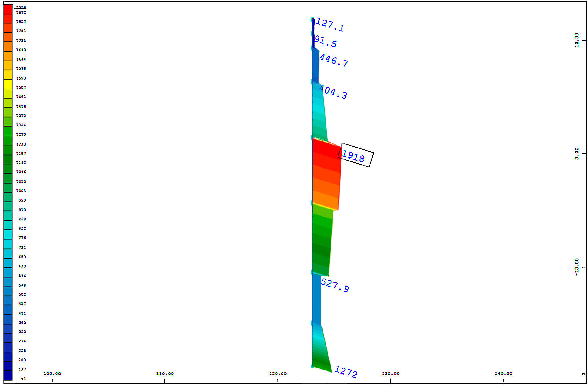Click the legend value 959
588x386 pixels.
pos(22,200)
